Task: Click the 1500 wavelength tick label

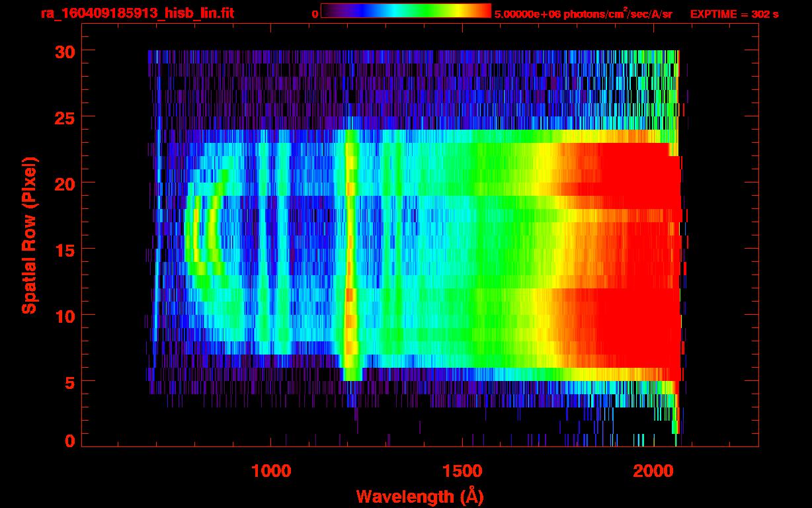Action: [462, 470]
